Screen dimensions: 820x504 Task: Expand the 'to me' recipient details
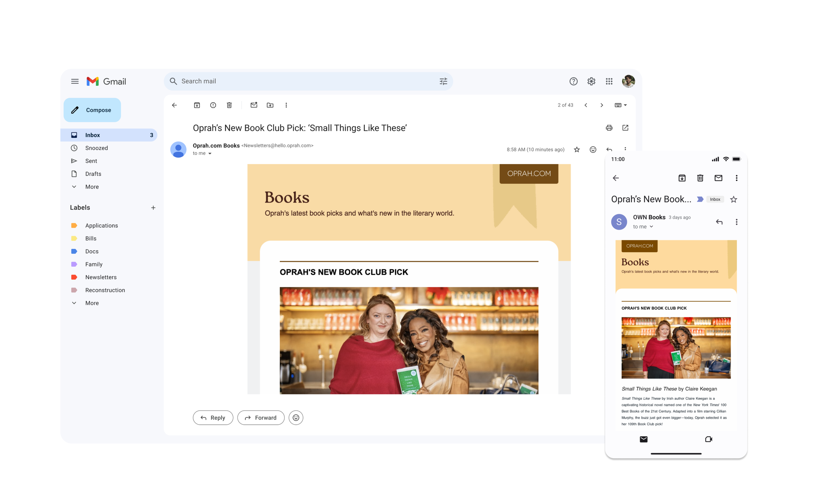210,154
